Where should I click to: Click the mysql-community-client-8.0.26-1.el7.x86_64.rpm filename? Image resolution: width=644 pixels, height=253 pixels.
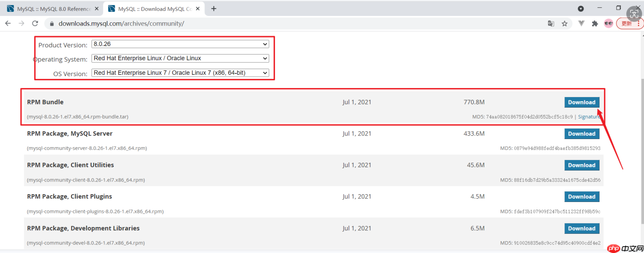point(86,180)
